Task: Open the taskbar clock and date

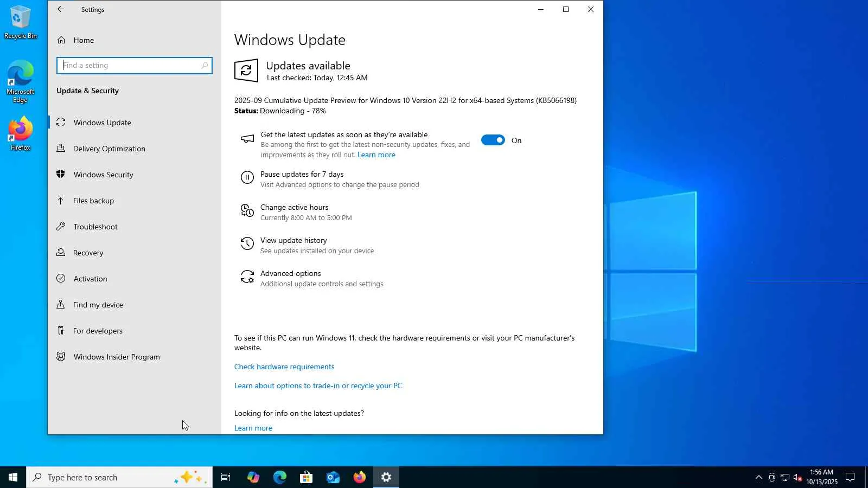Action: 821,477
